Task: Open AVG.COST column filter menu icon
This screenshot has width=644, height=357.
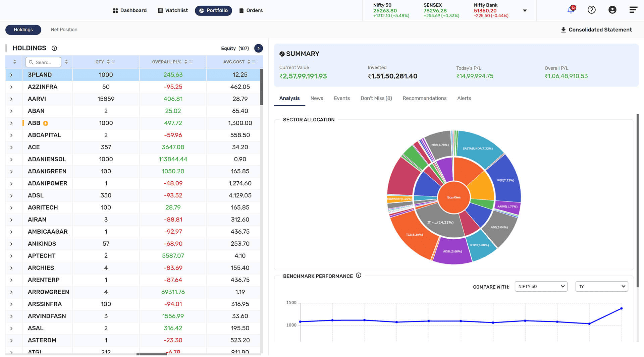Action: point(254,62)
